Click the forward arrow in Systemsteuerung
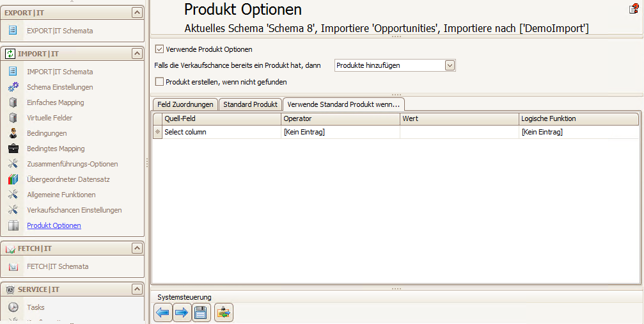This screenshot has height=324, width=644. pos(182,312)
